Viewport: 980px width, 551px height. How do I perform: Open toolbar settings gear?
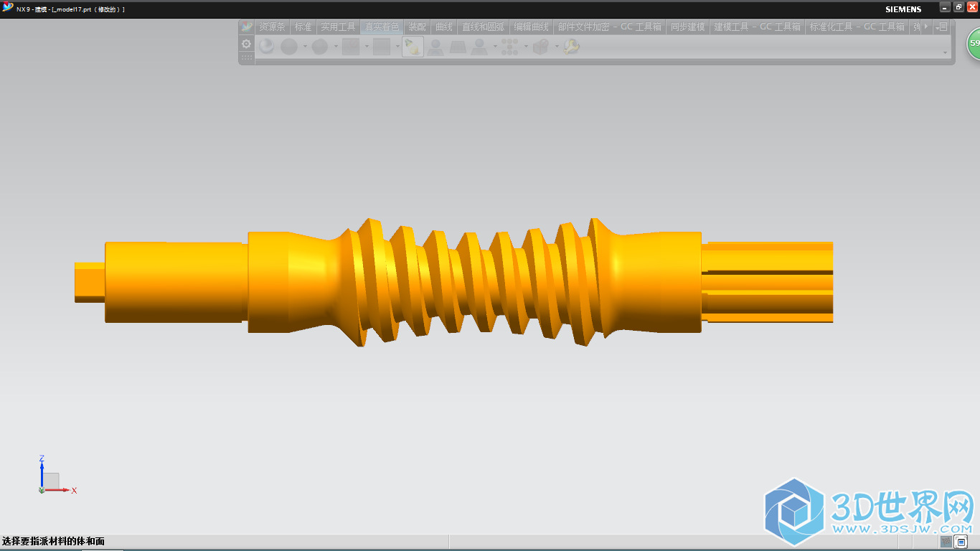click(x=247, y=44)
